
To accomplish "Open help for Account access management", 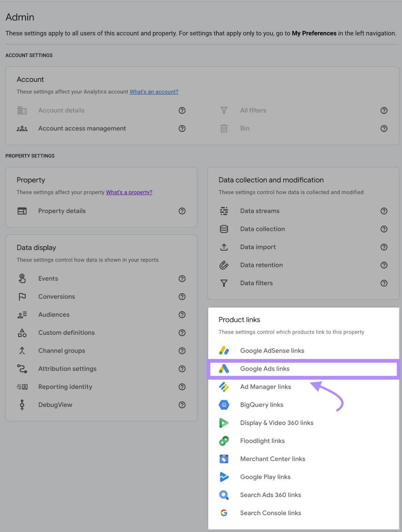I will tap(182, 128).
